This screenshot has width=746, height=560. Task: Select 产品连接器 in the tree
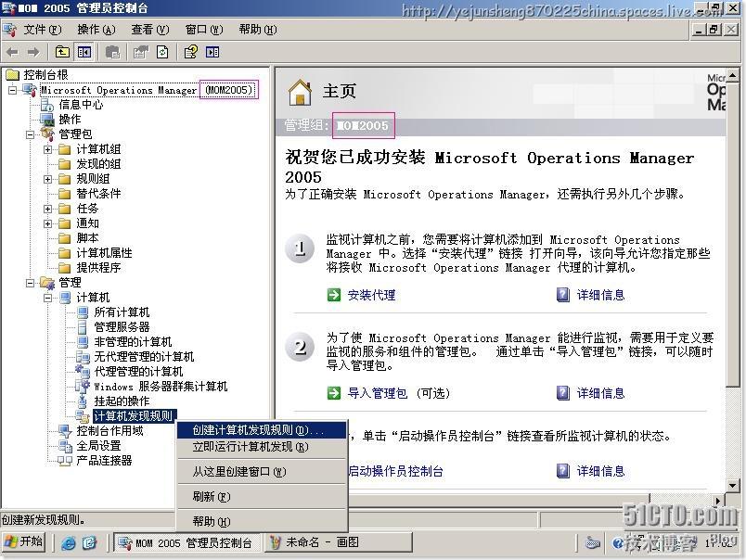point(104,461)
